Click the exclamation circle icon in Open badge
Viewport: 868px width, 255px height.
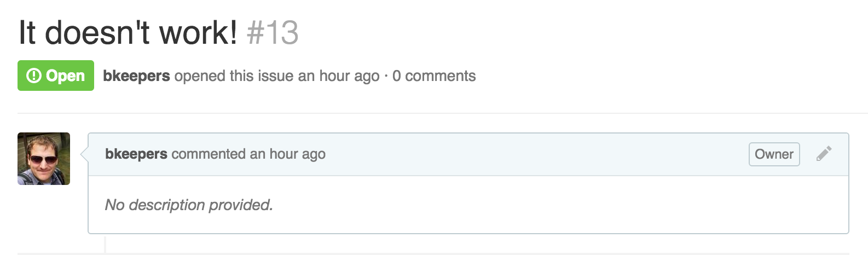tap(33, 76)
